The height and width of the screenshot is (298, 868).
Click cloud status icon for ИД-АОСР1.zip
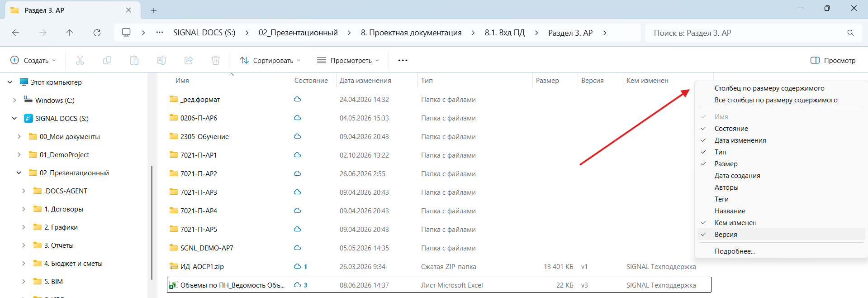[x=297, y=266]
